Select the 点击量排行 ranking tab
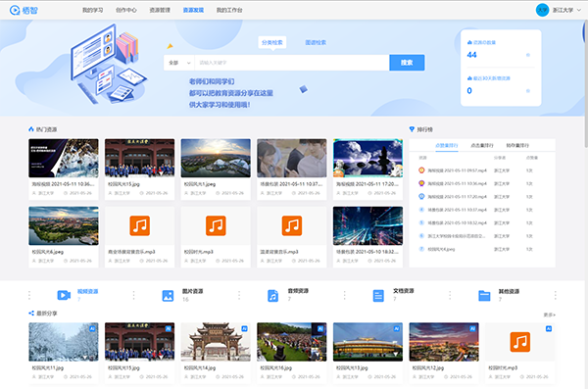588x389 pixels. (x=482, y=145)
